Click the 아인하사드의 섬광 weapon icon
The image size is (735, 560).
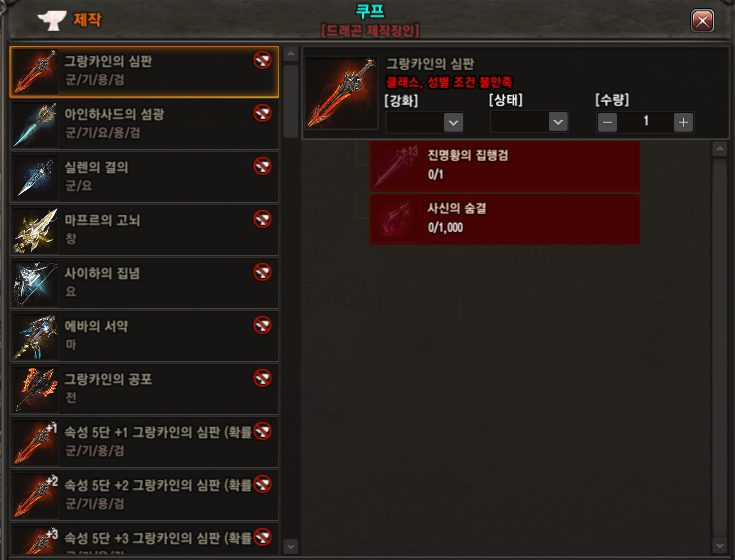[36, 125]
